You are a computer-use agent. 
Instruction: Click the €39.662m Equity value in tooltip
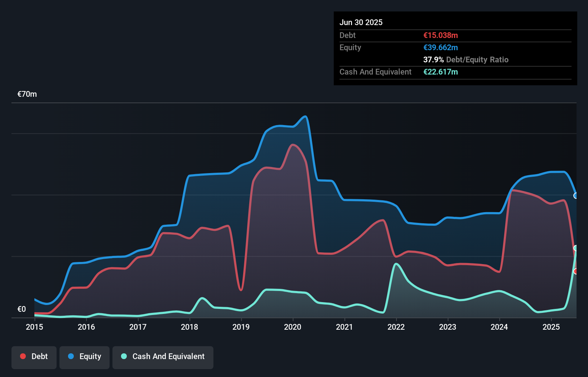[x=440, y=47]
